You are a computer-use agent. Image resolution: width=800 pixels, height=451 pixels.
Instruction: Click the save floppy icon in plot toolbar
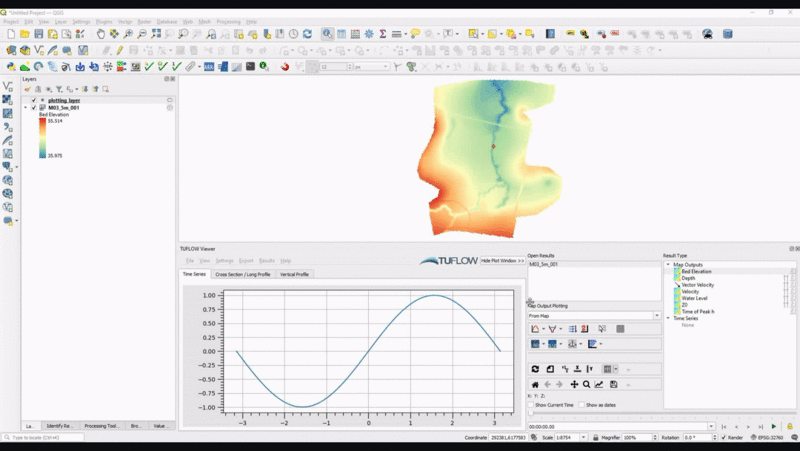pos(612,384)
